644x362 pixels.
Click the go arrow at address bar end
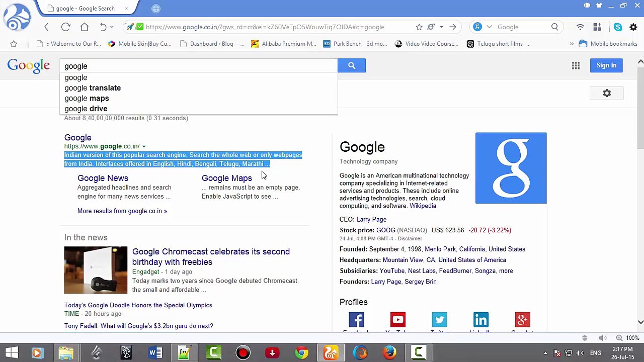(x=453, y=27)
